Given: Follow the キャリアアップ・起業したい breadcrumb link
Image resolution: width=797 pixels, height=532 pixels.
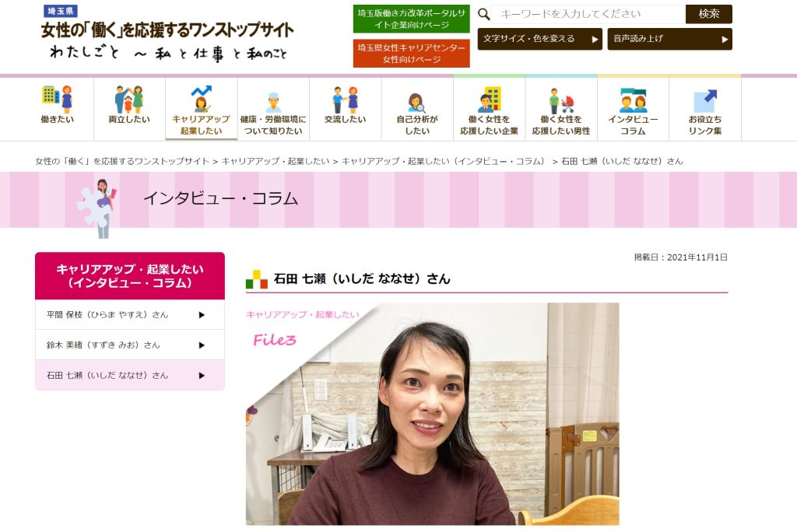Looking at the screenshot, I should (x=276, y=161).
